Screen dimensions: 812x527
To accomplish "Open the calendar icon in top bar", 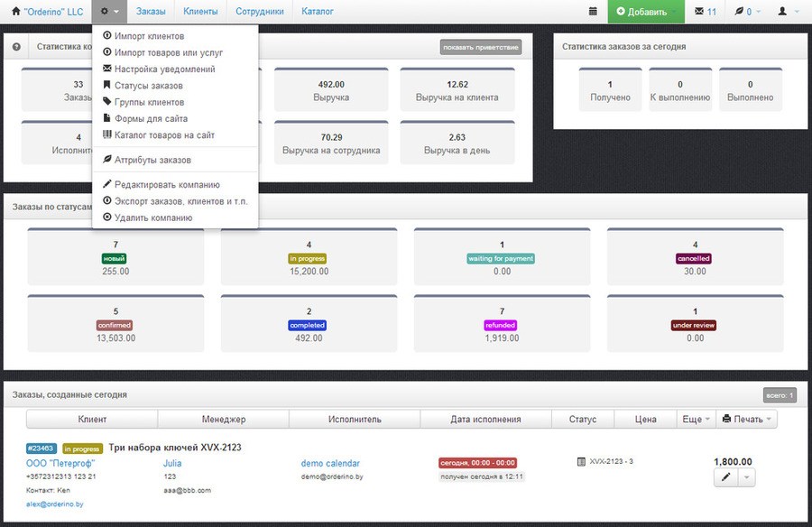I will click(x=593, y=12).
